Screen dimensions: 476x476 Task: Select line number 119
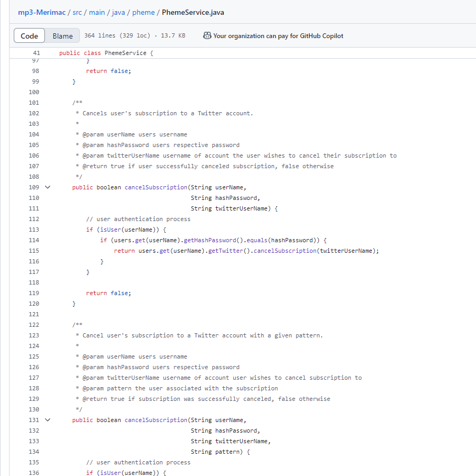(34, 293)
